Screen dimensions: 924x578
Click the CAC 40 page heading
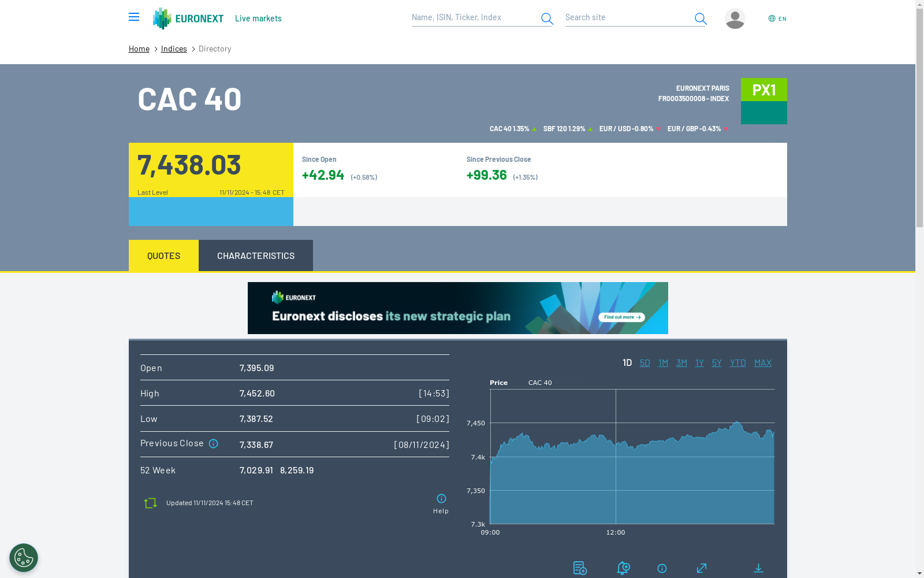click(189, 99)
